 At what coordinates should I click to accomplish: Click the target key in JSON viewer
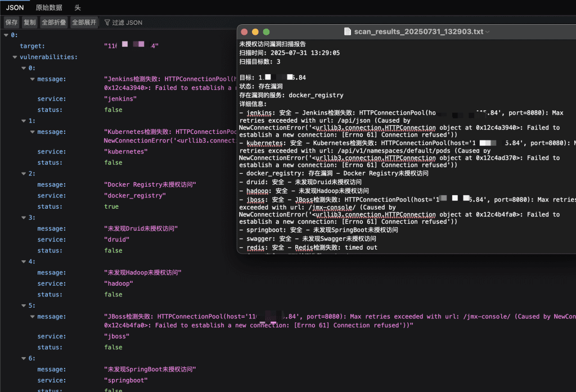point(32,46)
